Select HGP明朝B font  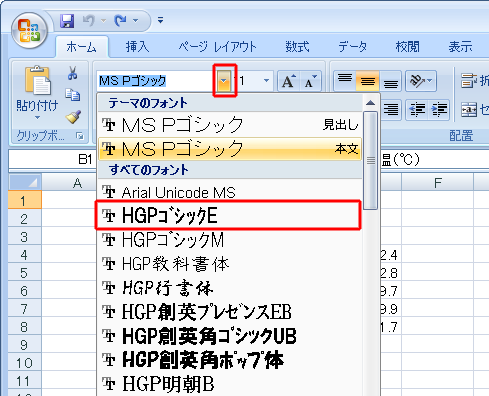point(230,384)
